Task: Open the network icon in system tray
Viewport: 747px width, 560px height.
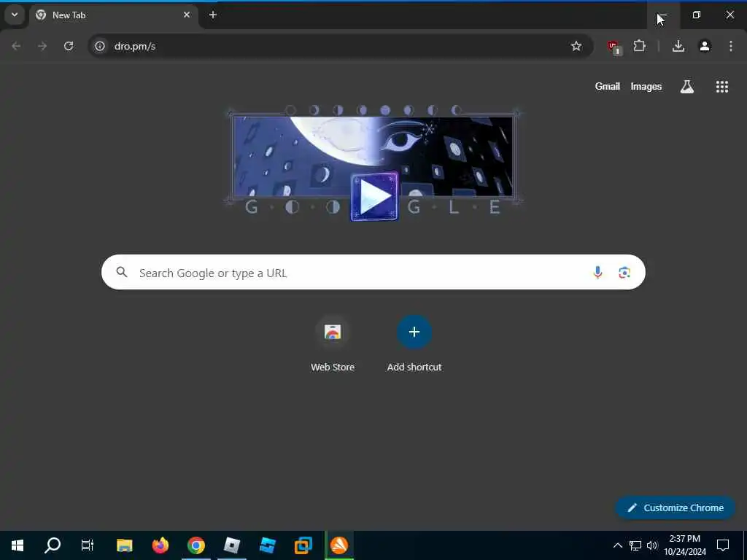Action: click(x=635, y=545)
